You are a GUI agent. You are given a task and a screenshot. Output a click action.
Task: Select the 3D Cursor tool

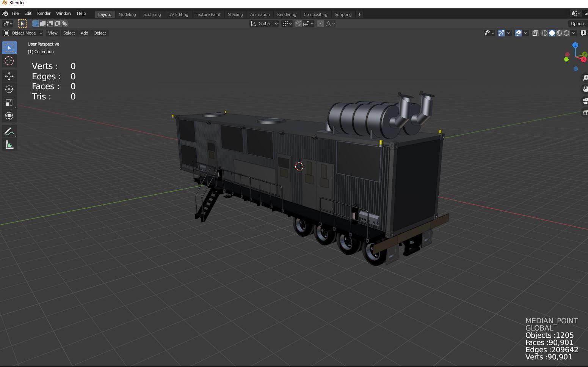pos(9,61)
